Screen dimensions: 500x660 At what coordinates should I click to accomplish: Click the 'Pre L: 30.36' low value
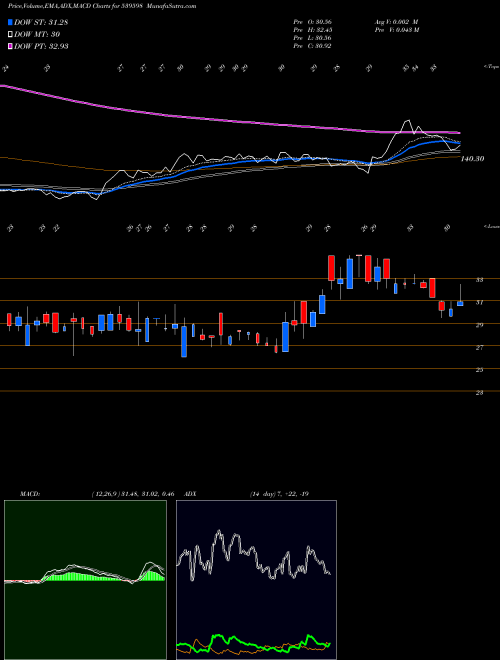click(312, 38)
